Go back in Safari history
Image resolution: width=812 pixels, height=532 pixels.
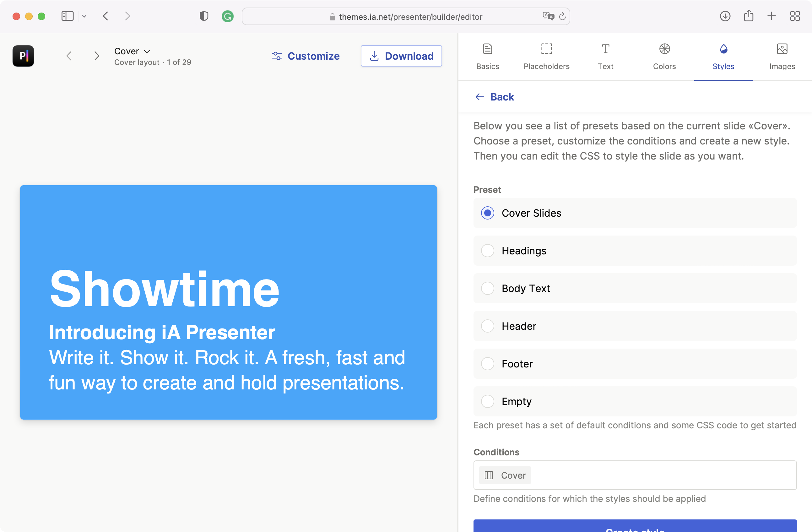pos(106,16)
